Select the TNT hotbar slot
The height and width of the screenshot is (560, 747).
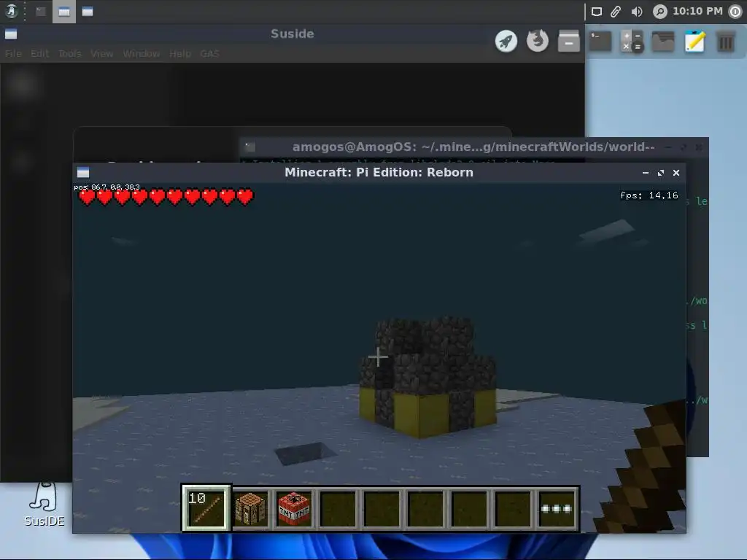(x=294, y=508)
